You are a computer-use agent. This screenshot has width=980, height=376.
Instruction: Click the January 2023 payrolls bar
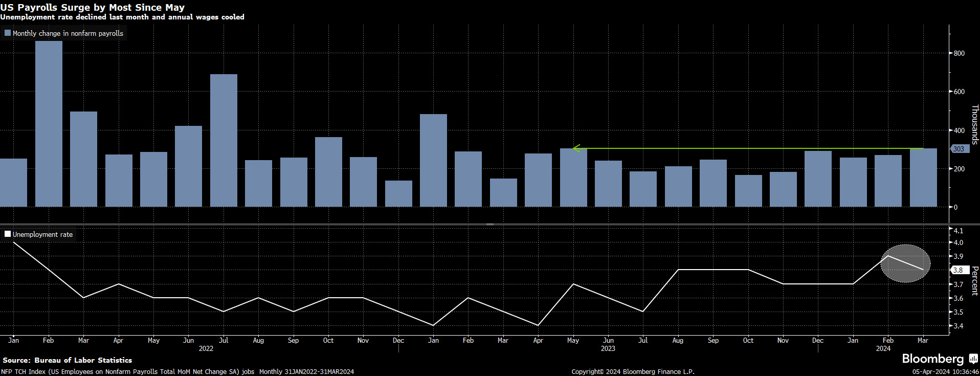coord(433,161)
